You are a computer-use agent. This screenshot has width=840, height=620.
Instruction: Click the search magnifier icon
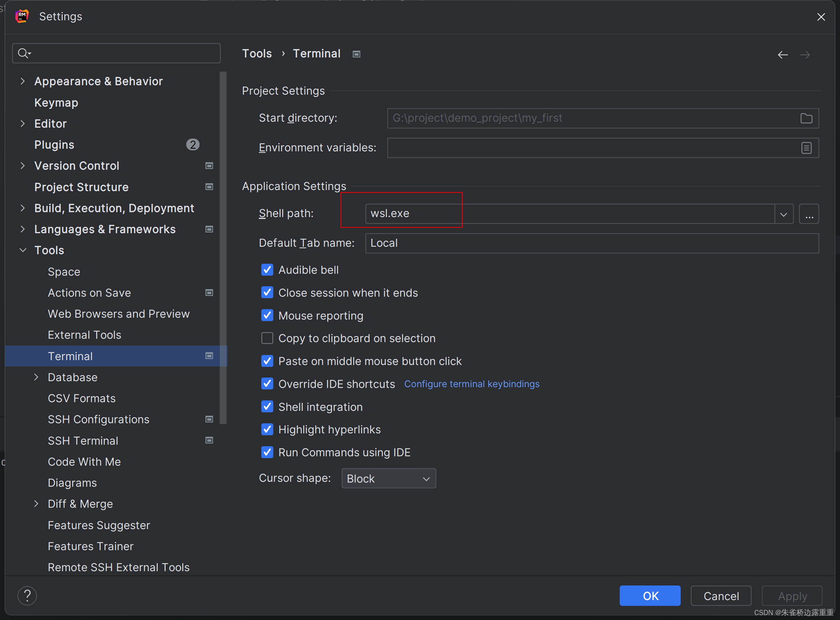(x=24, y=53)
